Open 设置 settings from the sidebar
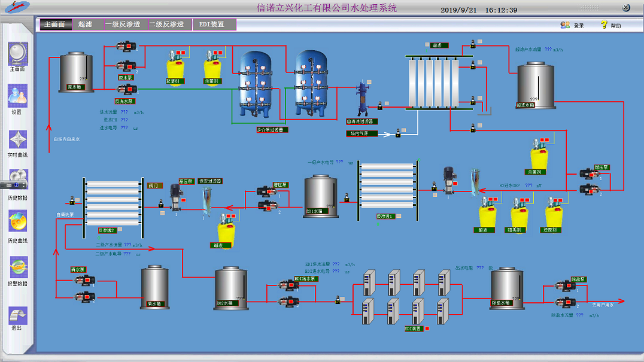 (x=17, y=96)
